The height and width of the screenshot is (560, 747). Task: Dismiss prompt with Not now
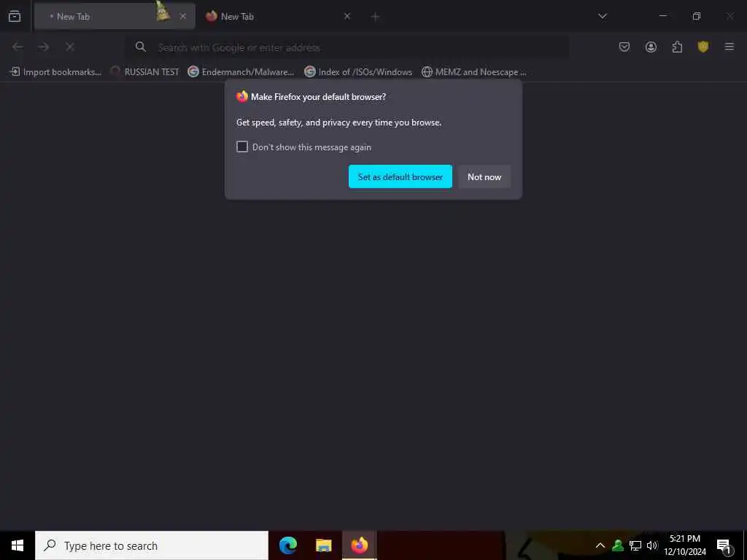(484, 176)
